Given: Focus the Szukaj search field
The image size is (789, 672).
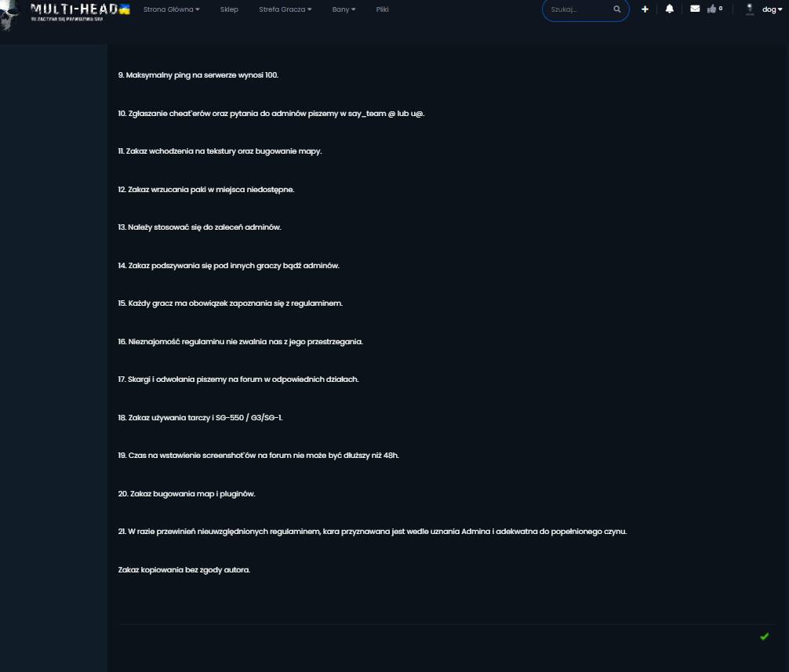Looking at the screenshot, I should (x=576, y=9).
